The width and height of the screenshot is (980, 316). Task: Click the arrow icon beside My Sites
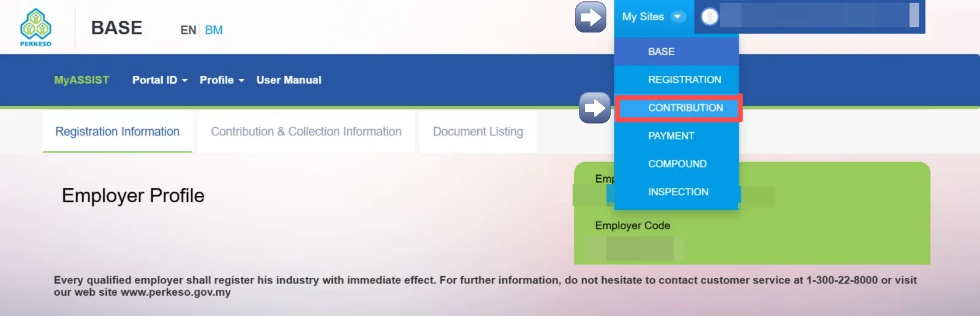pos(590,17)
